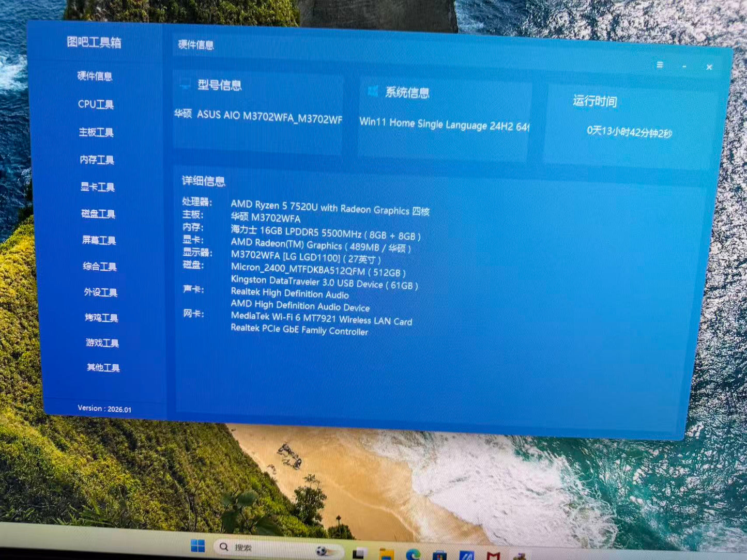The width and height of the screenshot is (747, 560).
Task: Launch Microsoft Edge from the taskbar
Action: (413, 555)
